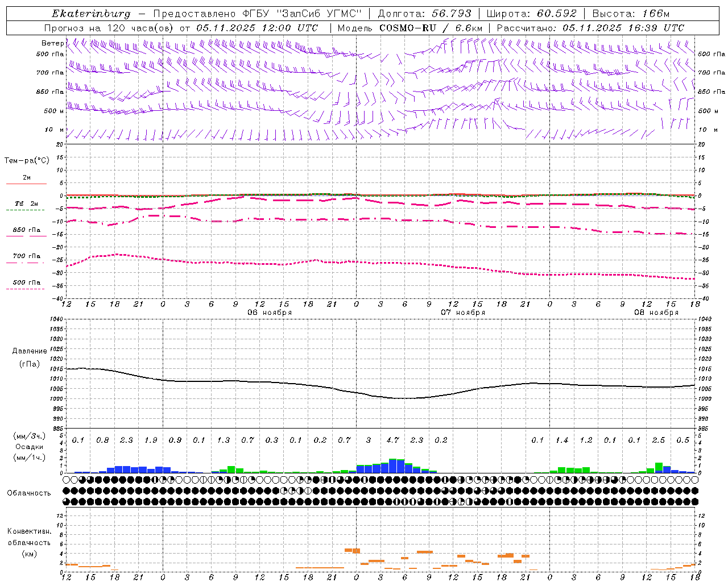Click the "0.5" precipitation total
The image size is (728, 582).
pyautogui.click(x=683, y=440)
